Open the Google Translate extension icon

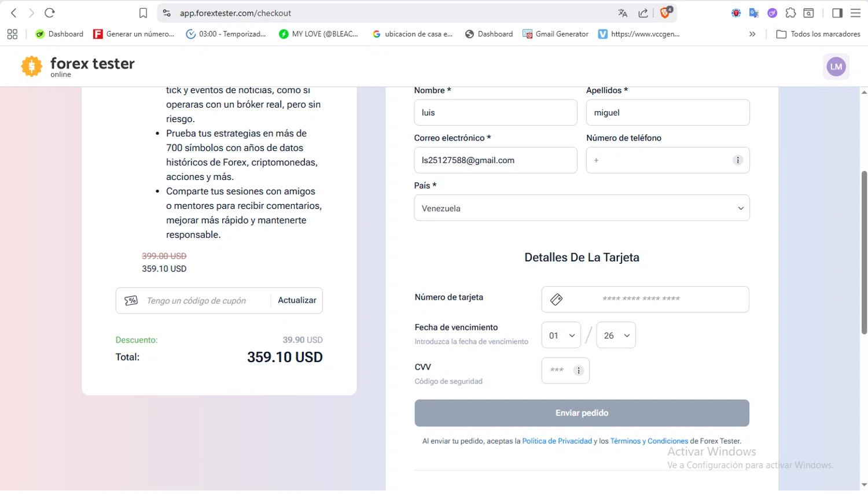coord(754,13)
